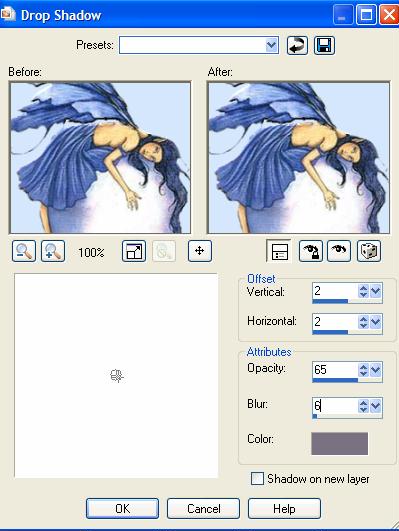This screenshot has height=531, width=399.
Task: Click the navigate (four-arrow) preview icon
Action: pyautogui.click(x=200, y=251)
